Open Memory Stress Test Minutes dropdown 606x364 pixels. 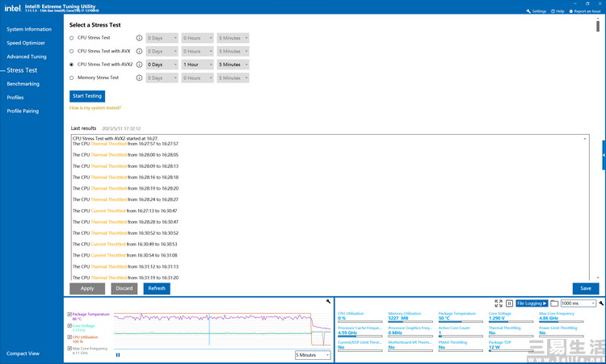click(233, 78)
